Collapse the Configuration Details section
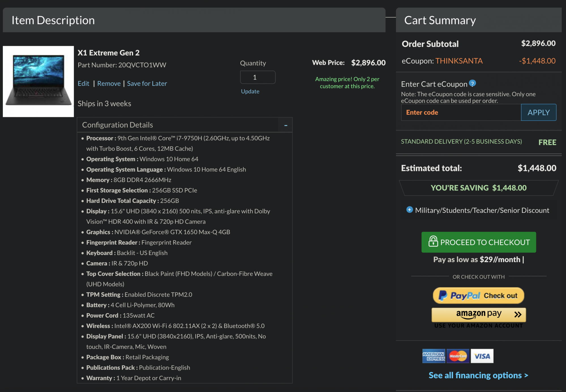The width and height of the screenshot is (566, 392). click(286, 125)
